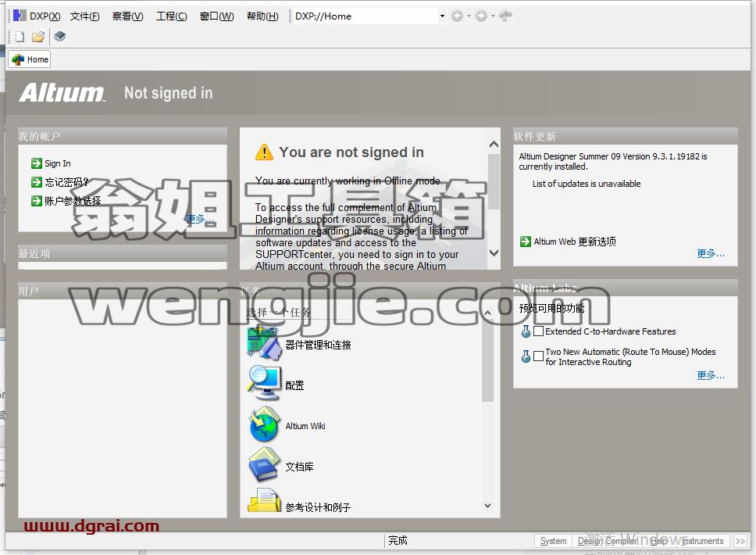The height and width of the screenshot is (555, 756).
Task: Click the green arrow beside 账户参数选择
Action: pyautogui.click(x=37, y=200)
